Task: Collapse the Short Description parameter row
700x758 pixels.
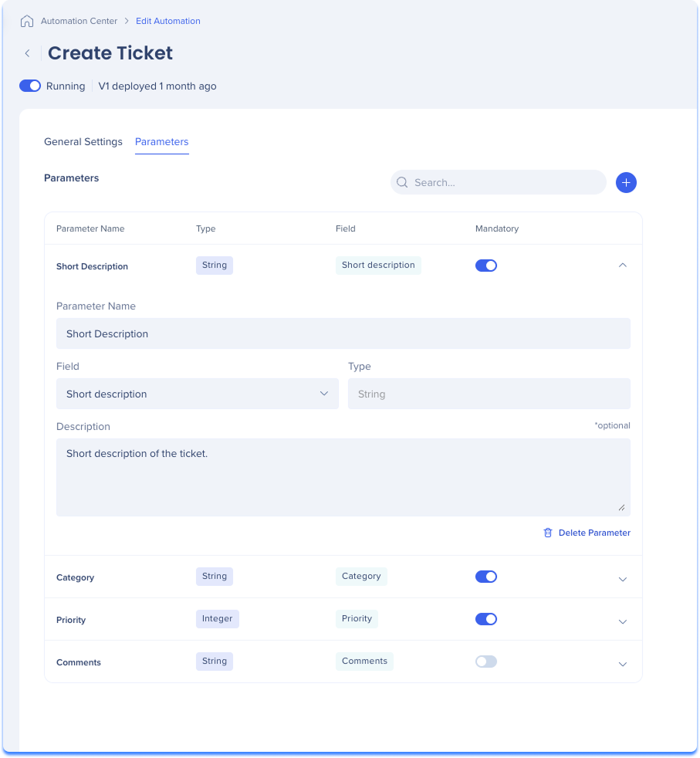Action: (x=623, y=266)
